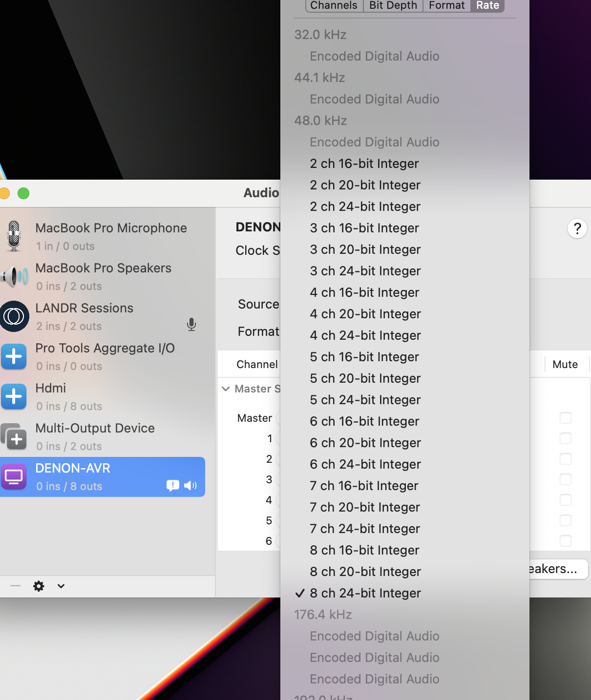Screen dimensions: 591x700
Task: Sort format list by Channels
Action: pos(334,5)
